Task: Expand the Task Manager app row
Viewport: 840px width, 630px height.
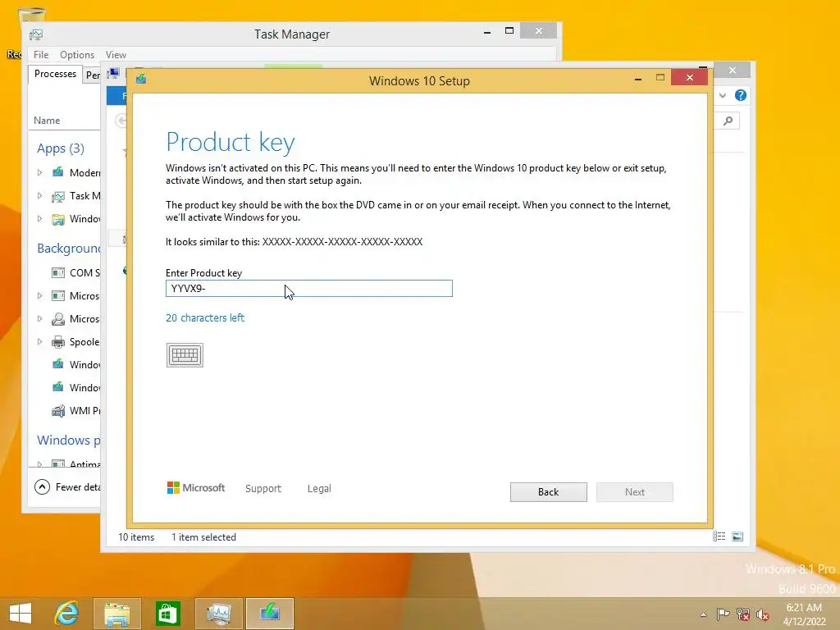Action: coord(39,195)
